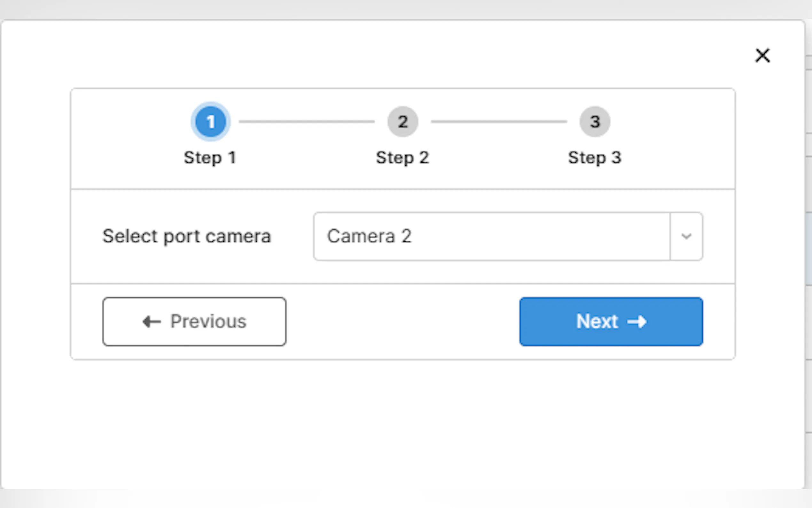This screenshot has width=812, height=508.
Task: Select the Step 3 text label
Action: pos(595,158)
